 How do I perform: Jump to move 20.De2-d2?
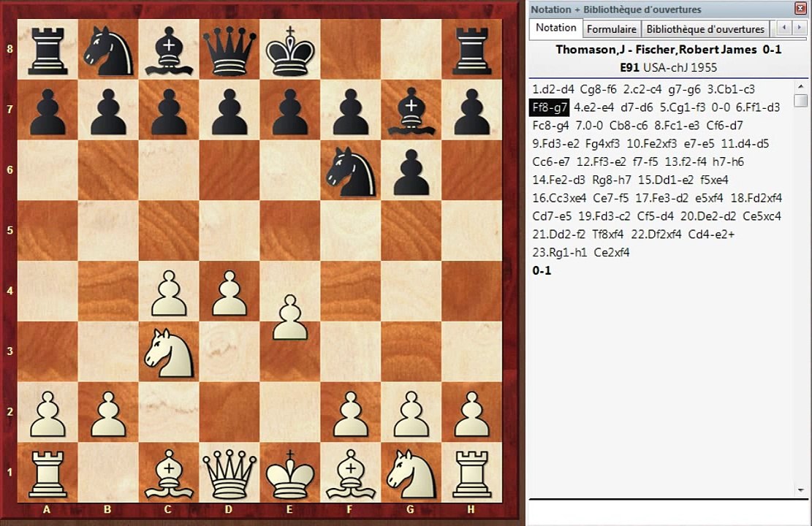pyautogui.click(x=708, y=216)
